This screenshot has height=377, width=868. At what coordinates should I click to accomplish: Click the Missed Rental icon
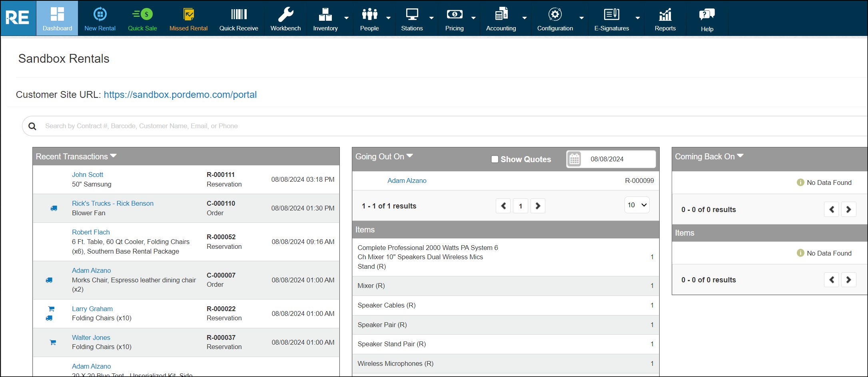[188, 14]
